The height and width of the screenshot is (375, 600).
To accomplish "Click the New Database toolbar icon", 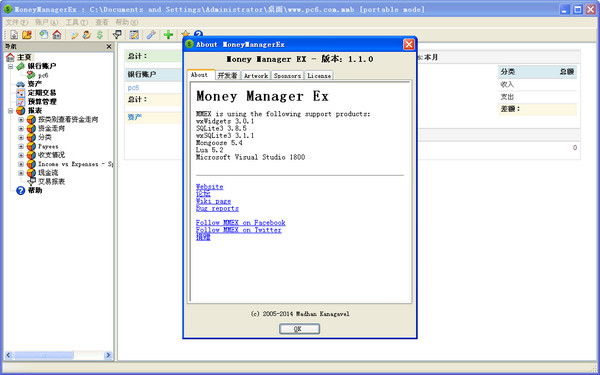I will [x=14, y=35].
